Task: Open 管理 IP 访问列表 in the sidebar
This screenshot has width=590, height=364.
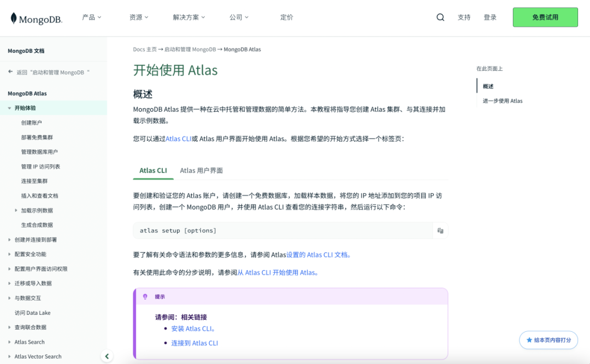Action: [40, 166]
